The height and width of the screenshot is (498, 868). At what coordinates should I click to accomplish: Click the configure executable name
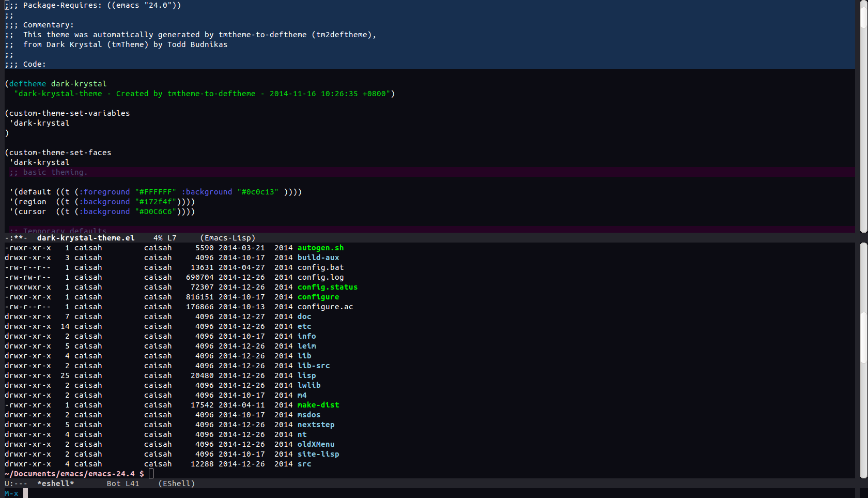(318, 297)
